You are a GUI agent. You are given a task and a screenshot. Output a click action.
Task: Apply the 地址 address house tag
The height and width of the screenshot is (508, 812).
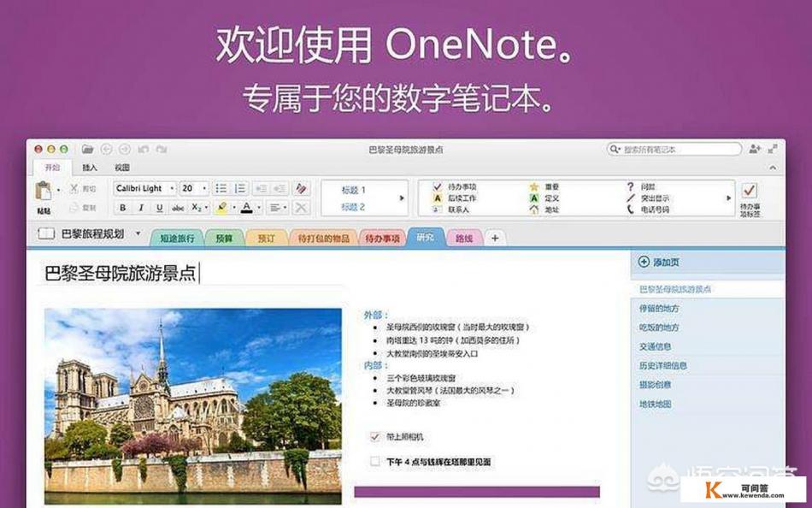tap(544, 210)
